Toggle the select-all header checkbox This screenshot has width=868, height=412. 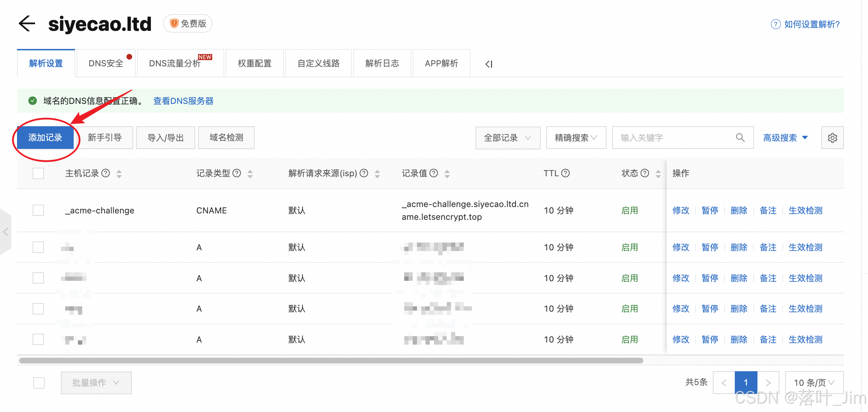point(38,173)
